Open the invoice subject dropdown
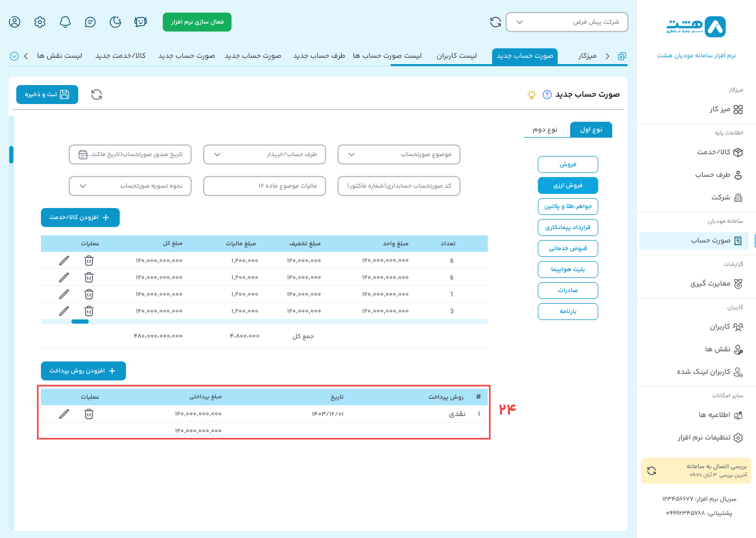The image size is (756, 538). (x=399, y=154)
